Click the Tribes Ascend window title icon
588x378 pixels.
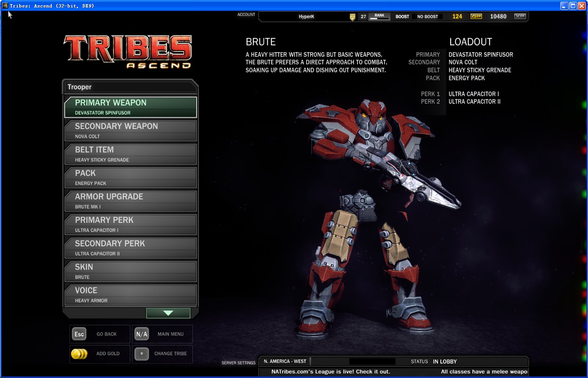click(x=5, y=6)
